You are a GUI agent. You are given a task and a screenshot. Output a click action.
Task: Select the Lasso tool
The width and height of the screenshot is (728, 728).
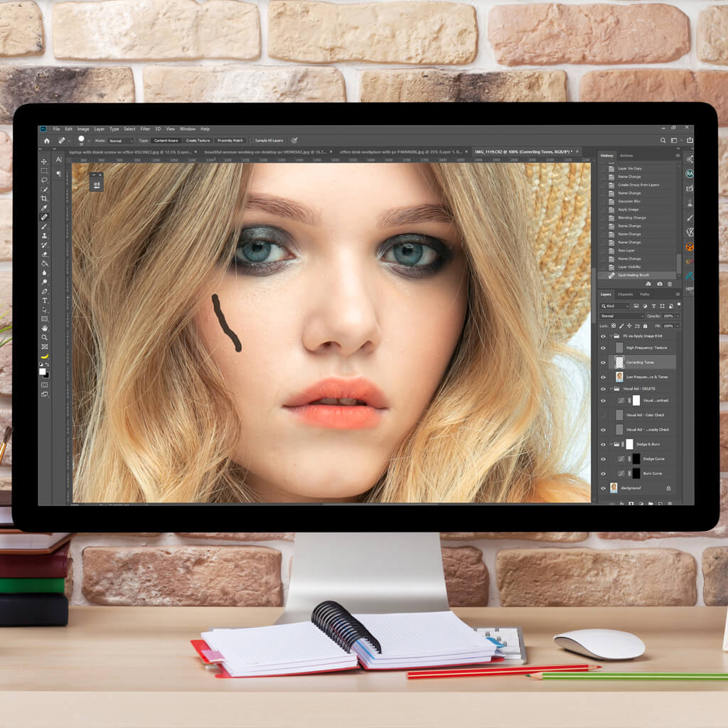44,180
